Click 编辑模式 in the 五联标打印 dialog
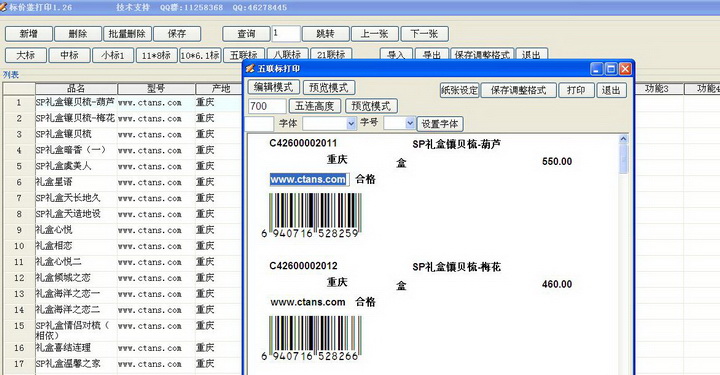 274,87
